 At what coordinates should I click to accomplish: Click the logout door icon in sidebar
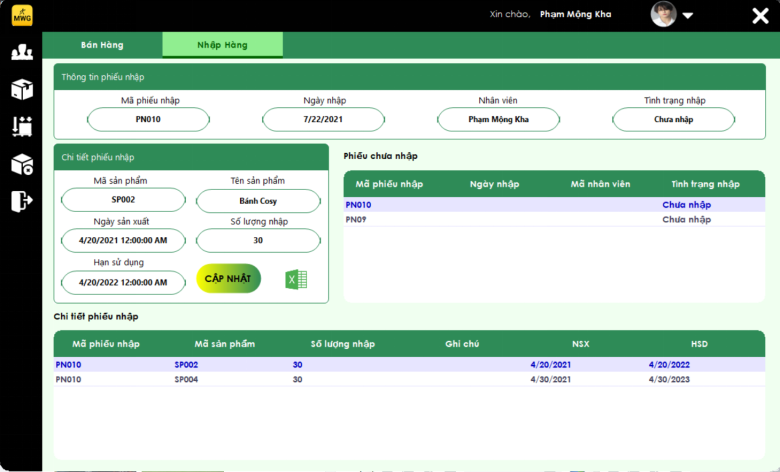(22, 201)
